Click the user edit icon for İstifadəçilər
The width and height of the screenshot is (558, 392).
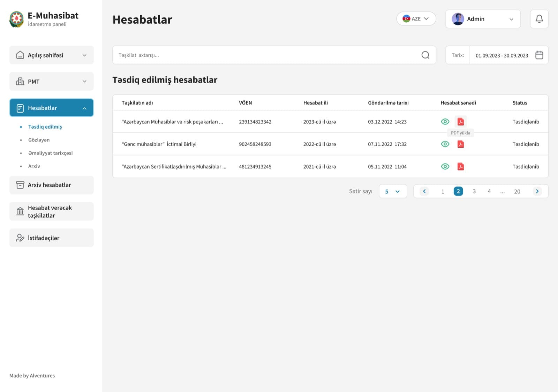[20, 238]
